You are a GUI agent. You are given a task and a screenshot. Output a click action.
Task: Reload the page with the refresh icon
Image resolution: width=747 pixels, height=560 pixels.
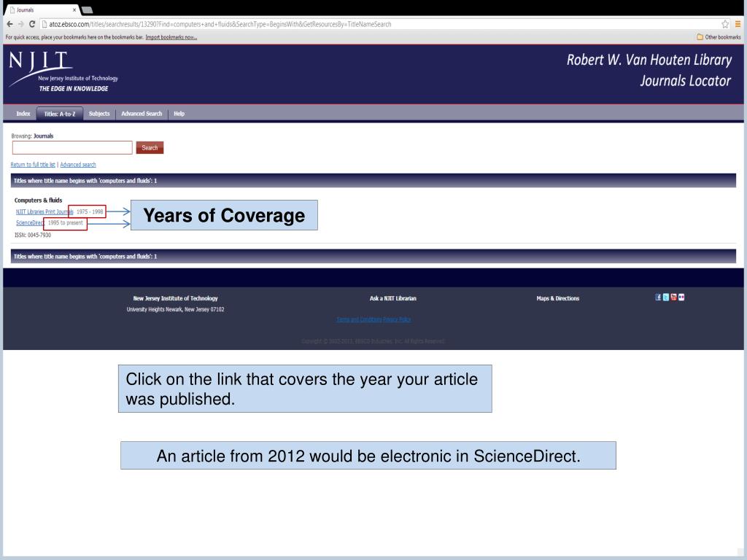32,24
